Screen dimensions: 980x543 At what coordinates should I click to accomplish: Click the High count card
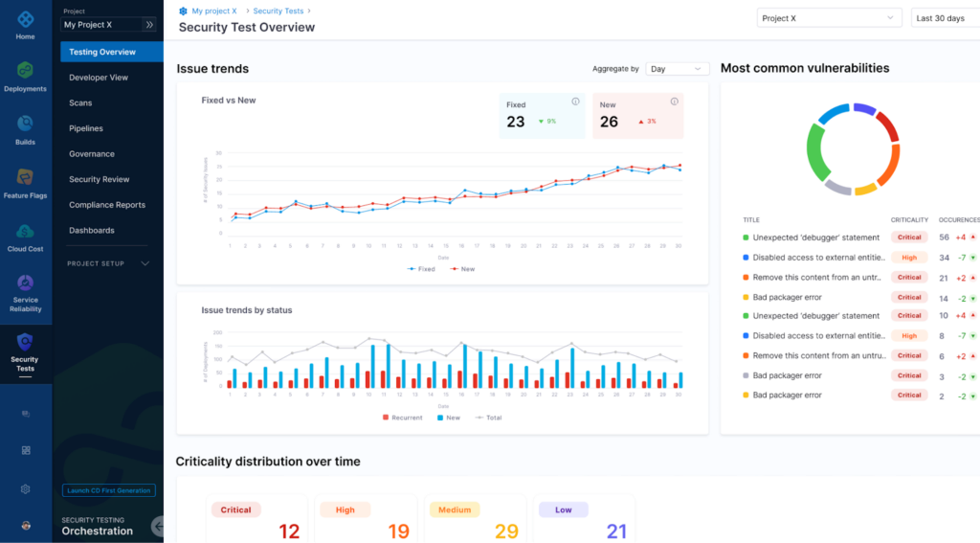(x=367, y=519)
